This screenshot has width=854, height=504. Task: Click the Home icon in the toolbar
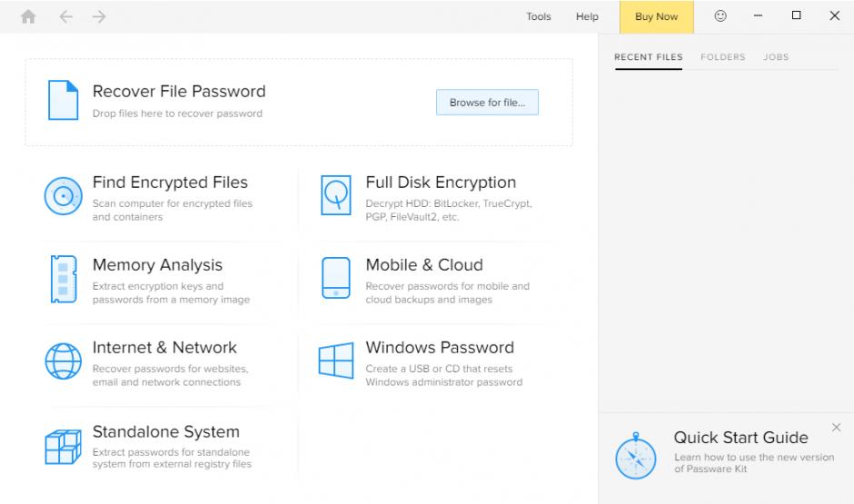[28, 16]
